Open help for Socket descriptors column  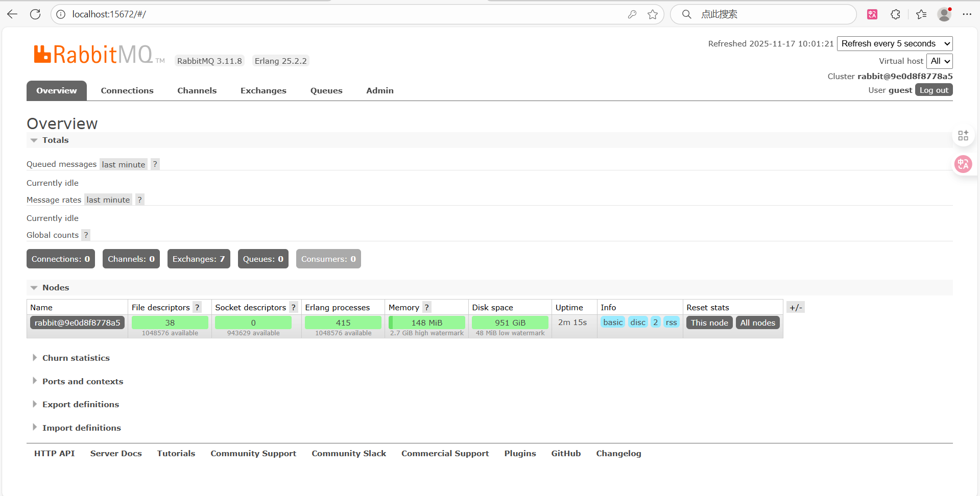(293, 307)
